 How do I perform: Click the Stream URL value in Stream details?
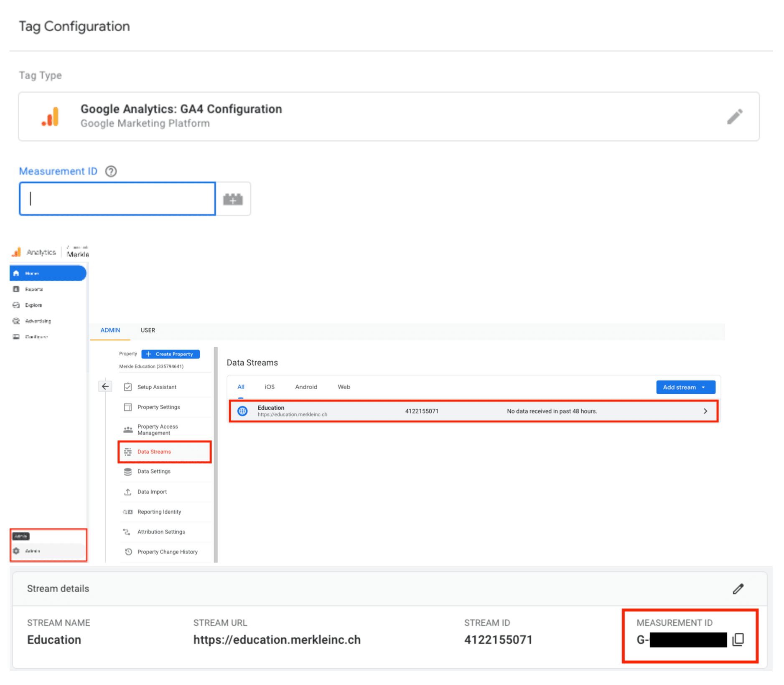[277, 640]
